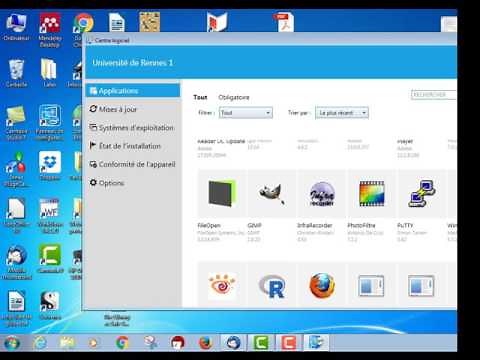This screenshot has width=480, height=360.
Task: Select the PDF file on the desktop
Action: point(284,22)
